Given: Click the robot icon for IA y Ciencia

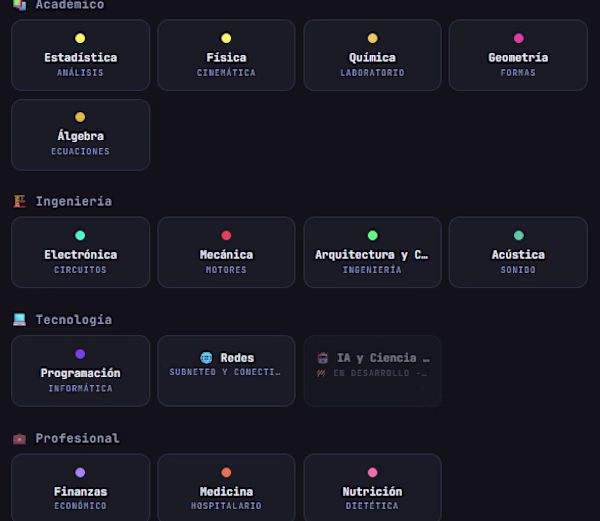Looking at the screenshot, I should click(323, 358).
